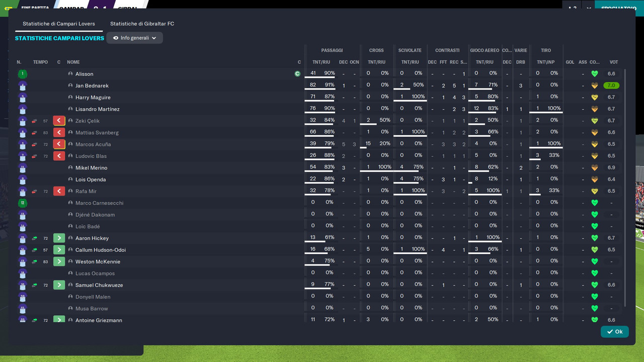Click Marco Carnesecchi's green number 12 shirt

pyautogui.click(x=22, y=203)
